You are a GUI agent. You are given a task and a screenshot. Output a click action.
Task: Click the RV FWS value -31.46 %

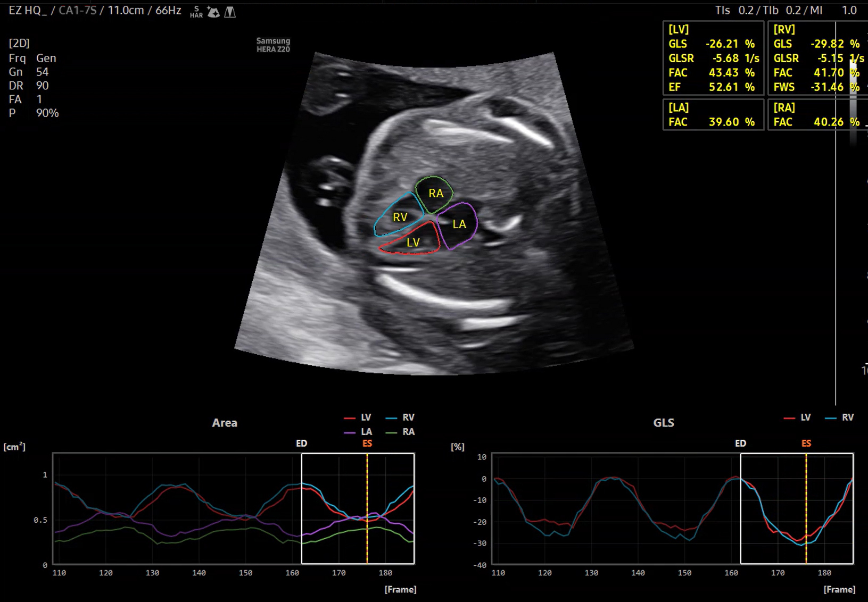pyautogui.click(x=835, y=87)
